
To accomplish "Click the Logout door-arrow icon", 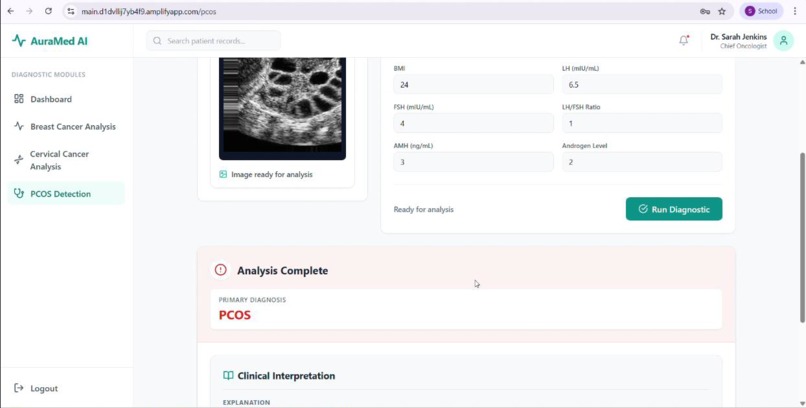I will click(19, 388).
